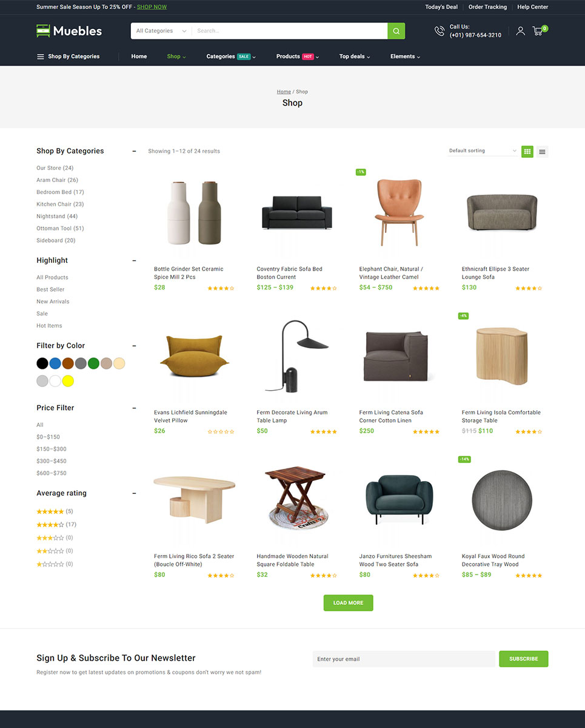585x728 pixels.
Task: Click the LOAD MORE button
Action: coord(348,603)
